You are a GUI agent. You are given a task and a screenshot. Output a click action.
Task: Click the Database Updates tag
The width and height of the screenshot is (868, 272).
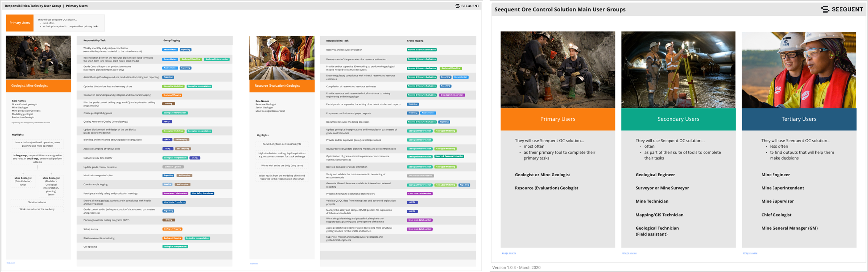tap(173, 167)
